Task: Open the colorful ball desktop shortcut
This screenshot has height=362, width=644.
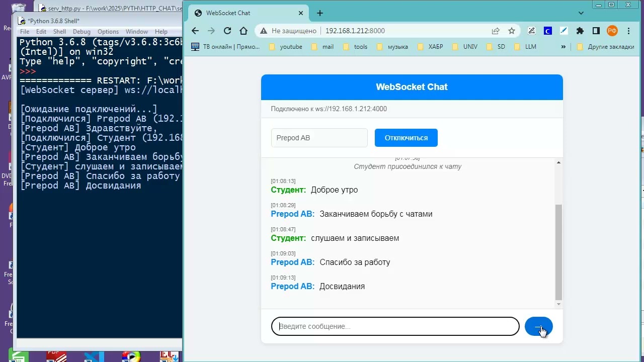Action: click(x=131, y=356)
